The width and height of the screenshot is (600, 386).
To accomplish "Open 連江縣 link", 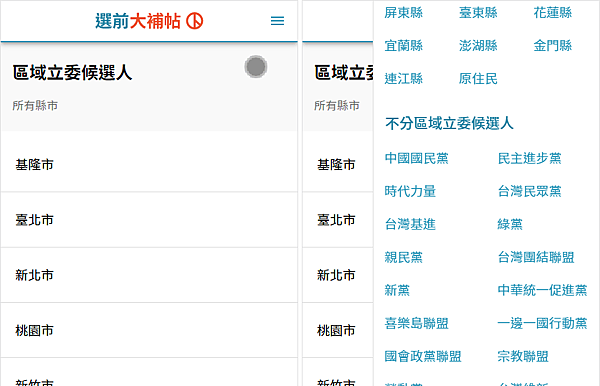I will [x=404, y=79].
